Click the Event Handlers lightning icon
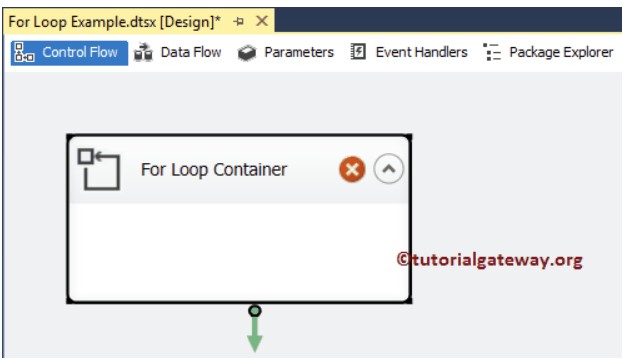The width and height of the screenshot is (623, 360). 358,52
